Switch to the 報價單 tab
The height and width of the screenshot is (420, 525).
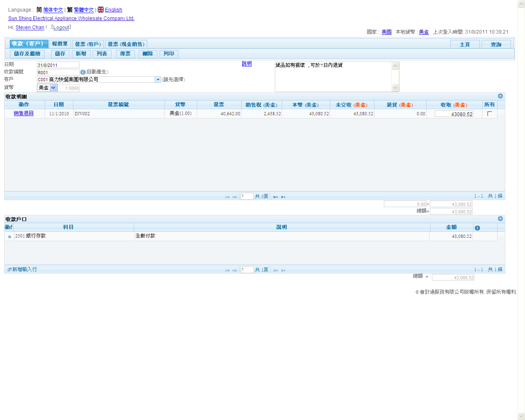(60, 44)
